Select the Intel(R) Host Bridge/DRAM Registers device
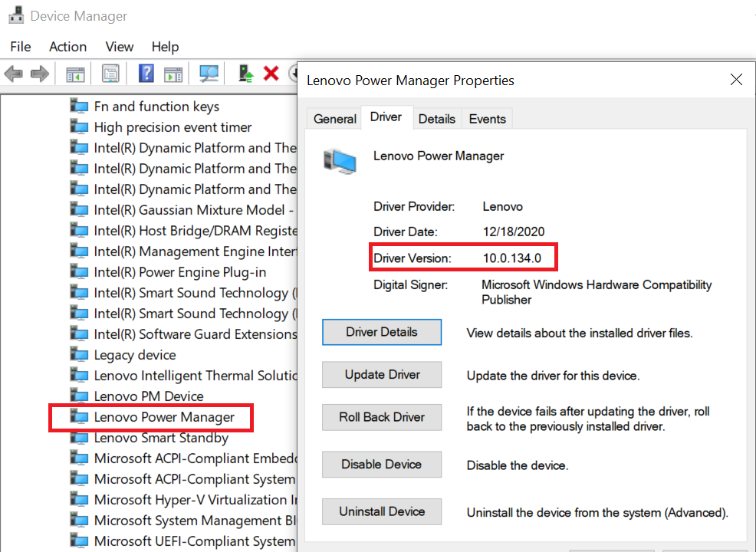Image resolution: width=756 pixels, height=552 pixels. (x=196, y=231)
